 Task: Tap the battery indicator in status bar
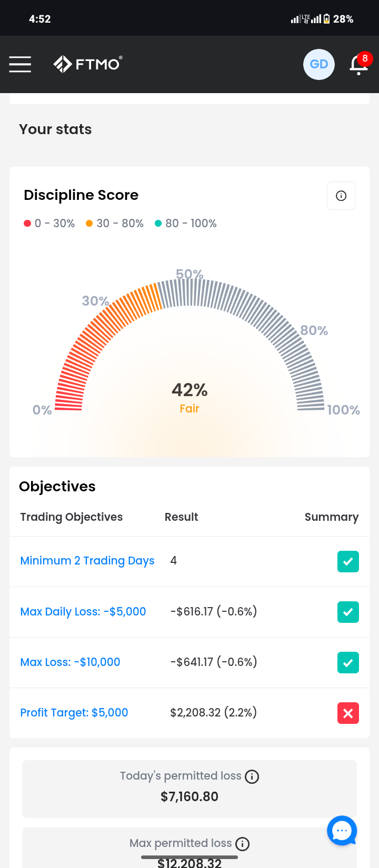[x=326, y=19]
